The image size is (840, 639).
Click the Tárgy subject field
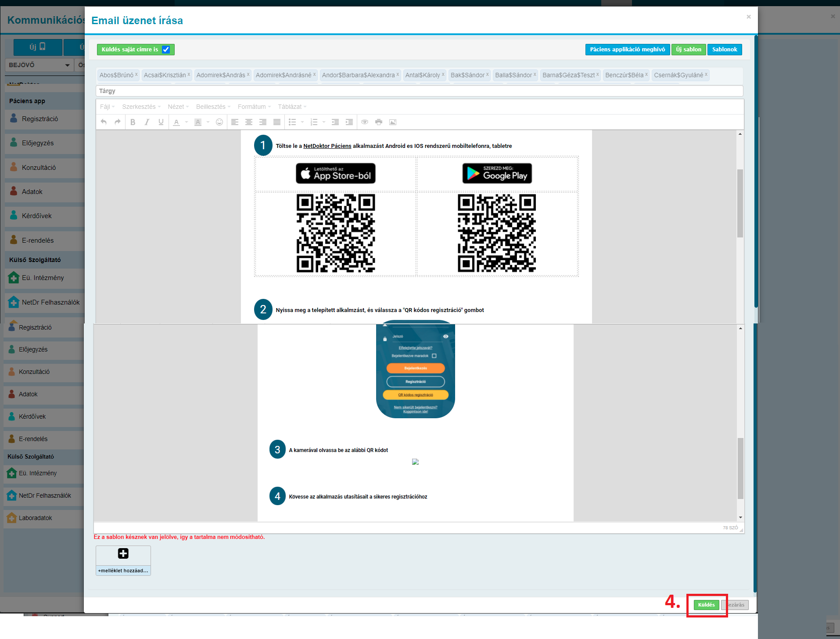click(x=420, y=91)
